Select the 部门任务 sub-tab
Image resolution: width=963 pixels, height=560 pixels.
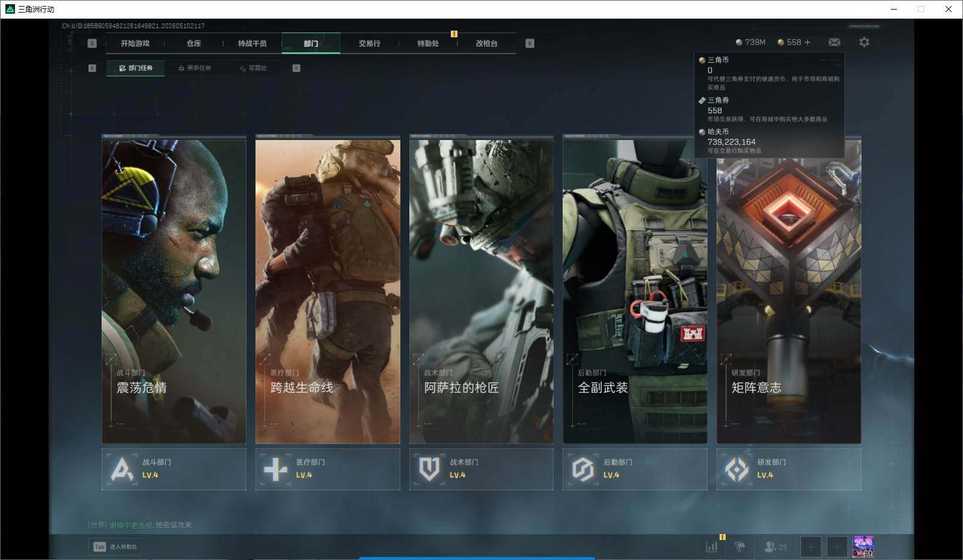click(136, 68)
